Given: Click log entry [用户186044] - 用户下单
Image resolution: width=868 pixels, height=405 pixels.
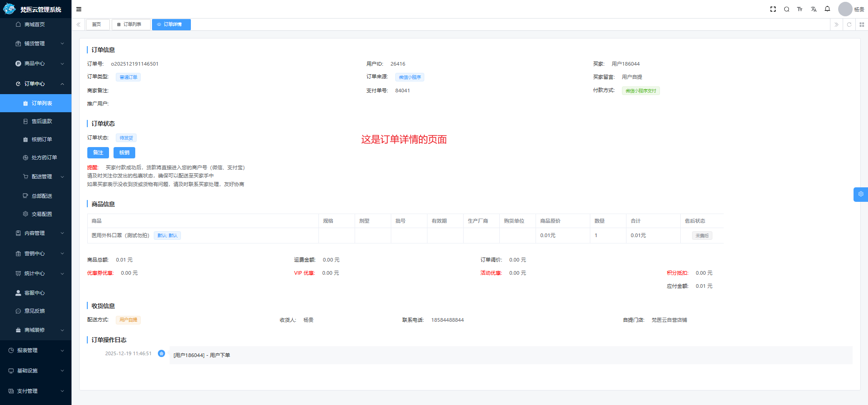Looking at the screenshot, I should (x=202, y=355).
